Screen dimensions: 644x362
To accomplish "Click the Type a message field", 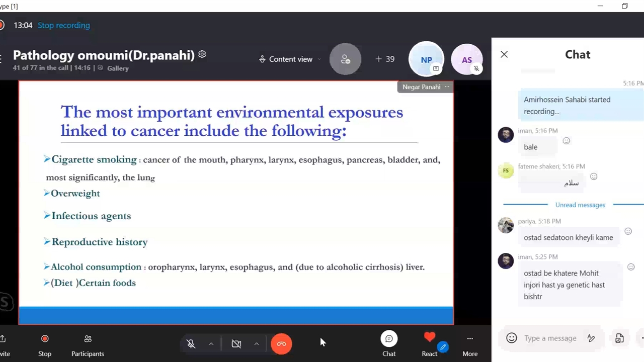I will (550, 338).
